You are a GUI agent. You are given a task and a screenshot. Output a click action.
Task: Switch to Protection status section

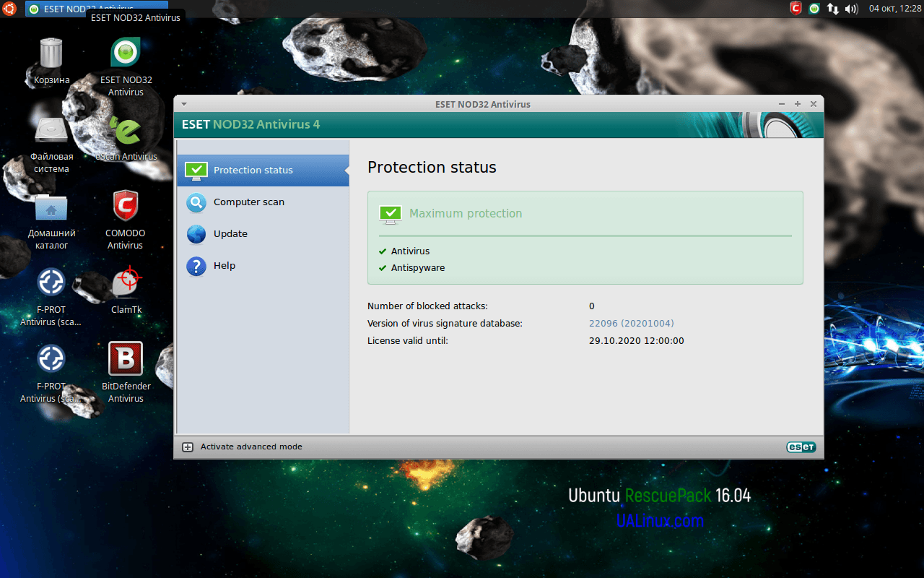(x=263, y=171)
